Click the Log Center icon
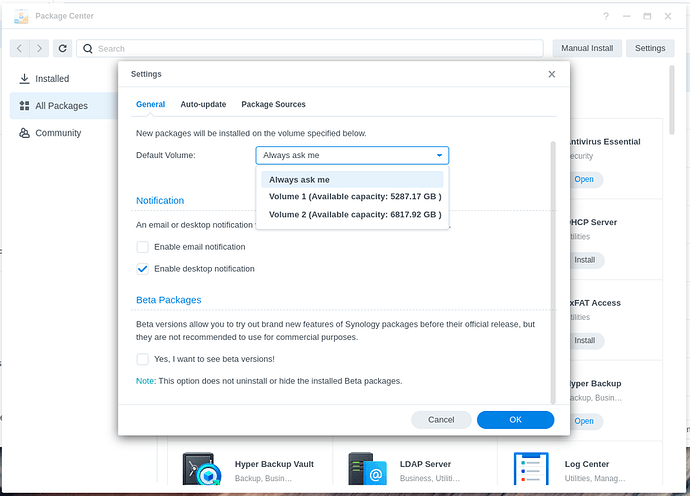 pos(531,469)
